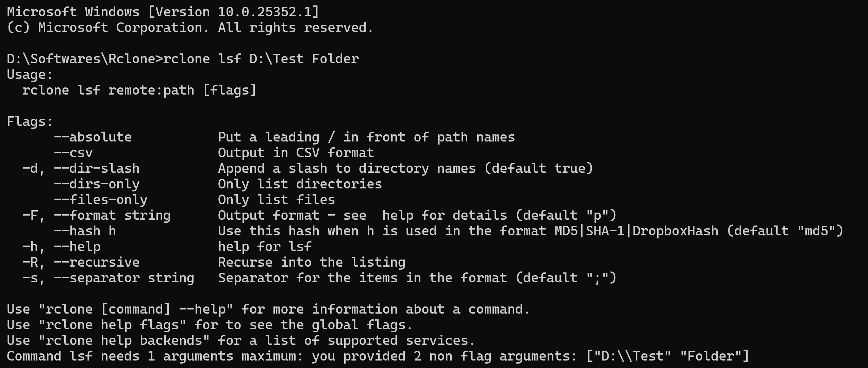Image resolution: width=868 pixels, height=368 pixels.
Task: Click the --separator string flag text
Action: pyautogui.click(x=124, y=278)
